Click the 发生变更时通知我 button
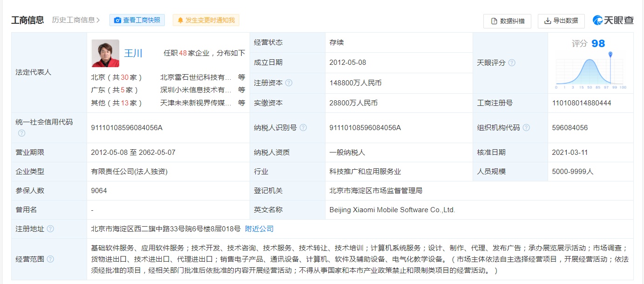Image resolution: width=644 pixels, height=284 pixels. click(206, 20)
